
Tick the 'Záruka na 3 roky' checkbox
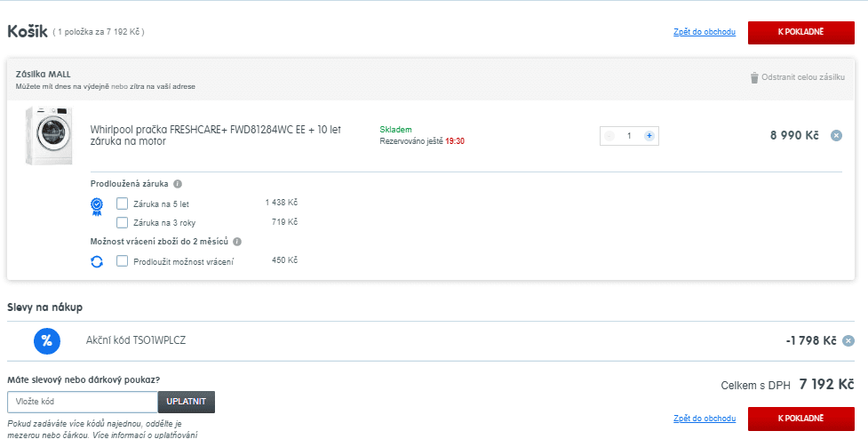123,222
